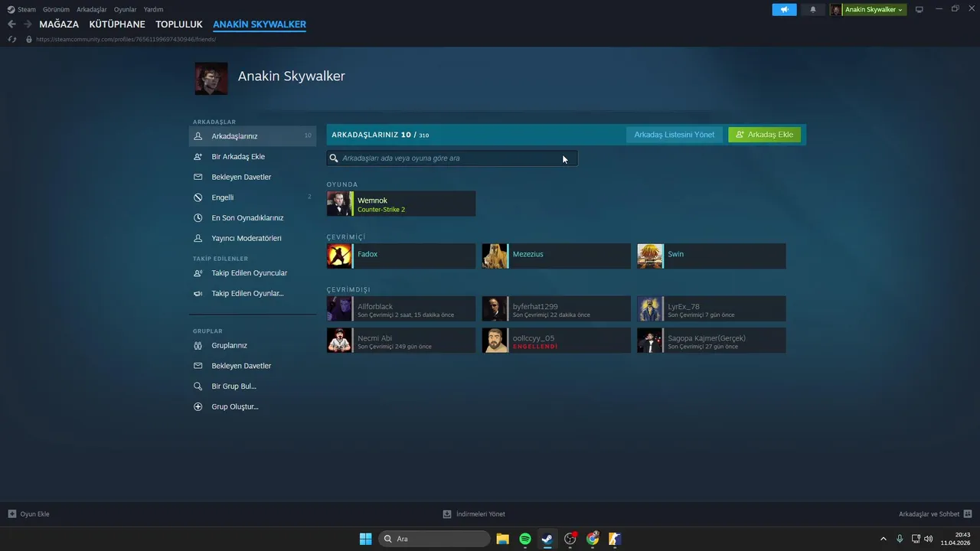The image size is (980, 551).
Task: Open Bekleyen Davetler under Arkadaşlar
Action: (253, 177)
